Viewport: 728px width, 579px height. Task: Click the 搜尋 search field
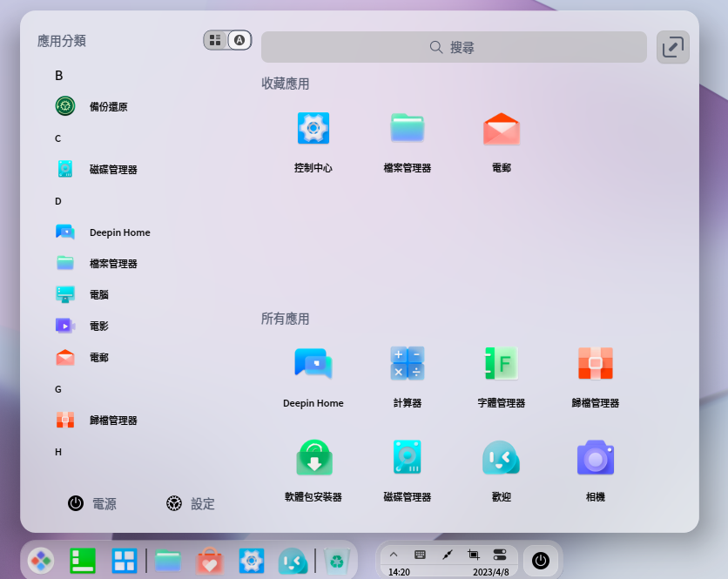(453, 47)
